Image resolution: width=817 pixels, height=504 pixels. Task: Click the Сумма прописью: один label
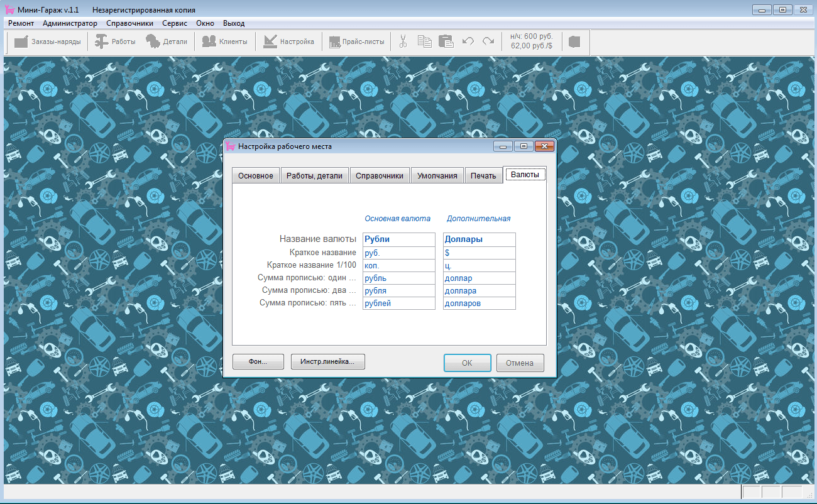[307, 278]
